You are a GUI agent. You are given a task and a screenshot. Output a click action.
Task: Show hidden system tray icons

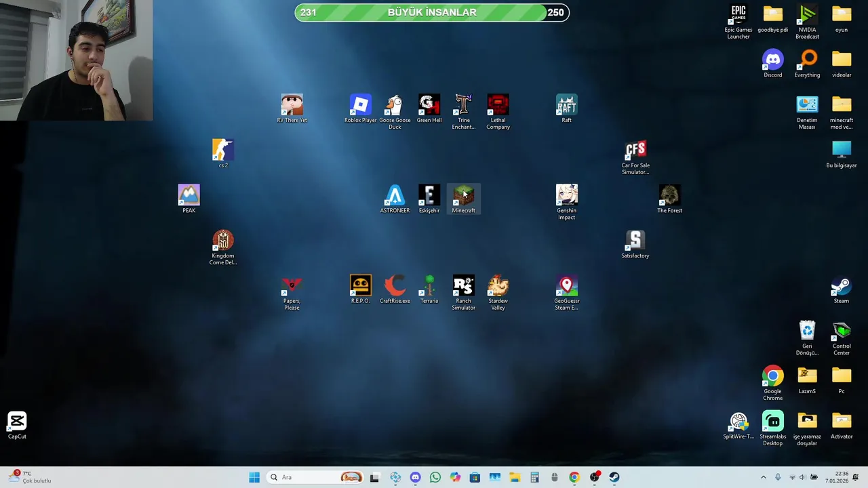point(764,477)
